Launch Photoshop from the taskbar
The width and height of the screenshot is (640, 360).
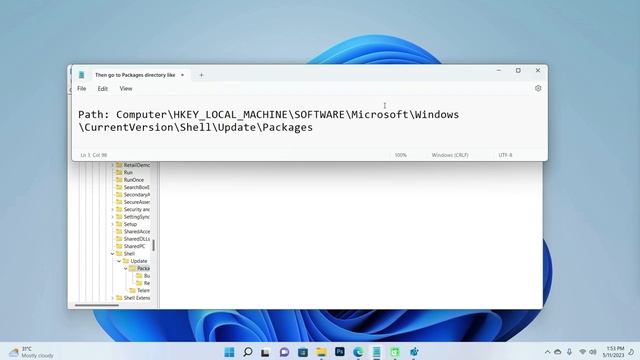[340, 352]
